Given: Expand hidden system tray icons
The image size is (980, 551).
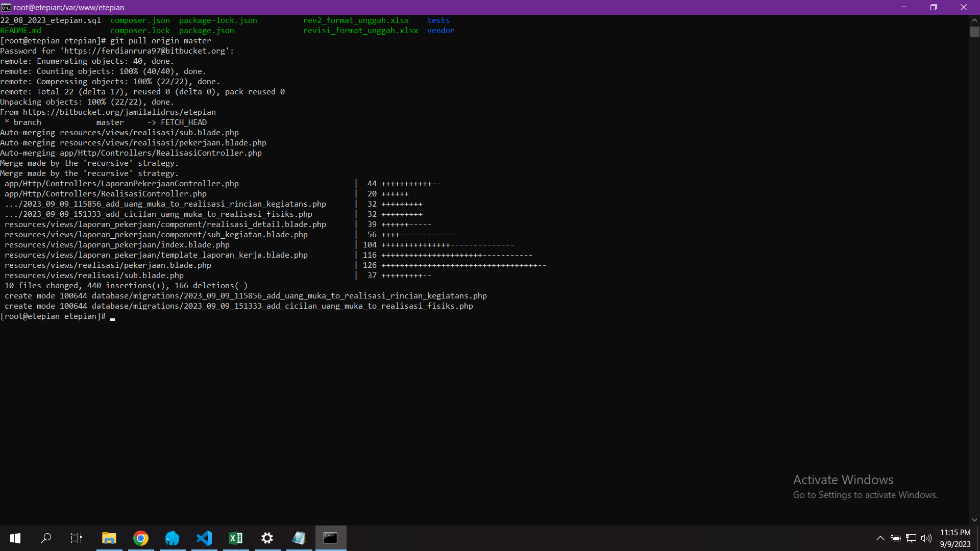Looking at the screenshot, I should tap(880, 538).
